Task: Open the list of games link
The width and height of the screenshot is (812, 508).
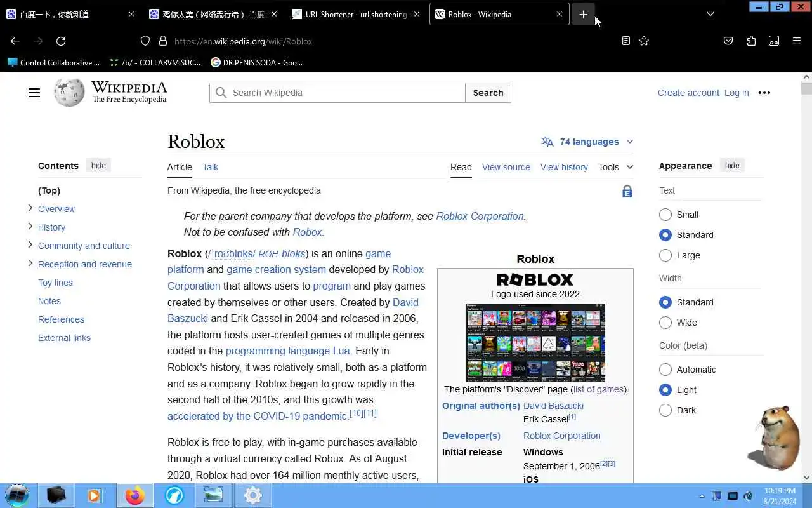Action: point(598,389)
